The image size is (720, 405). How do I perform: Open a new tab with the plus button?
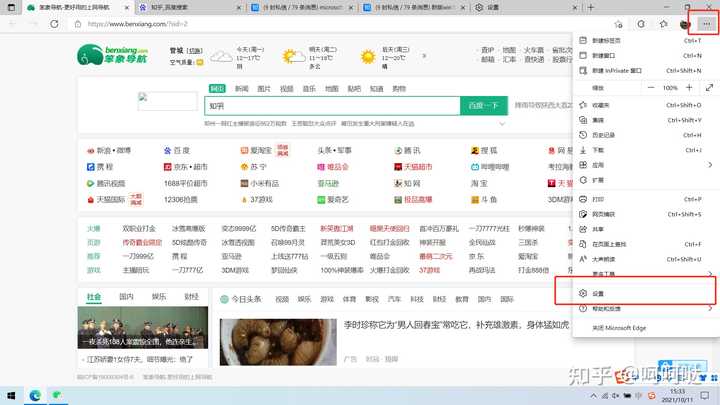click(591, 7)
